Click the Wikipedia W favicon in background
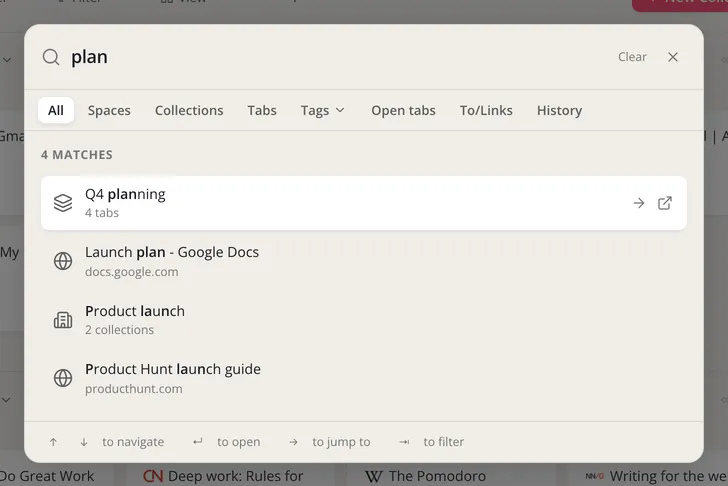This screenshot has width=728, height=486. (374, 476)
